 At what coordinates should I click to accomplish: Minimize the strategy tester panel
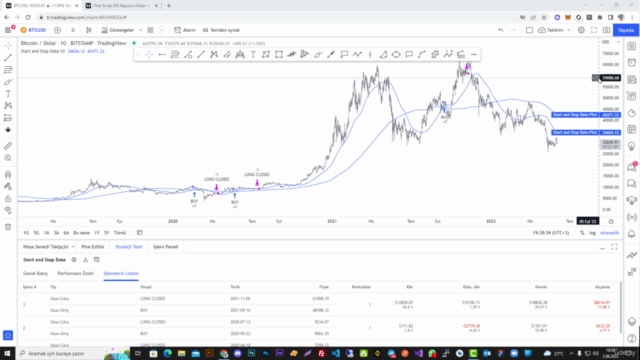pos(602,247)
